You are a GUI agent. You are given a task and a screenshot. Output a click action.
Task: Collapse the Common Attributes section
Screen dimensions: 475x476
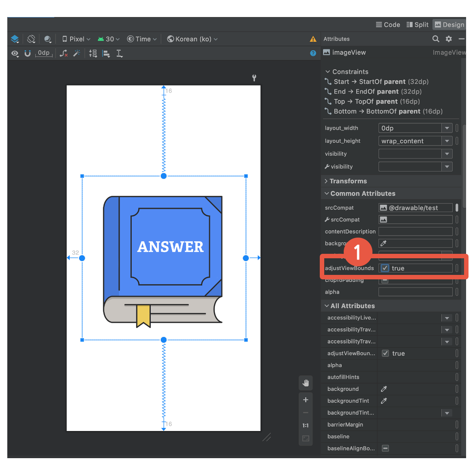tap(327, 194)
